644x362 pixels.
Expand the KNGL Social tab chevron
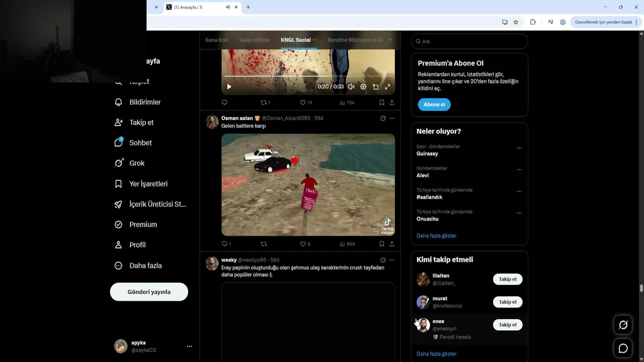(x=314, y=40)
